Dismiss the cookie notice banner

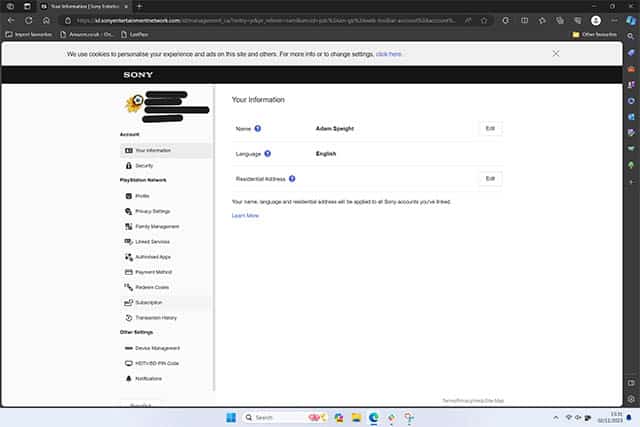[556, 54]
